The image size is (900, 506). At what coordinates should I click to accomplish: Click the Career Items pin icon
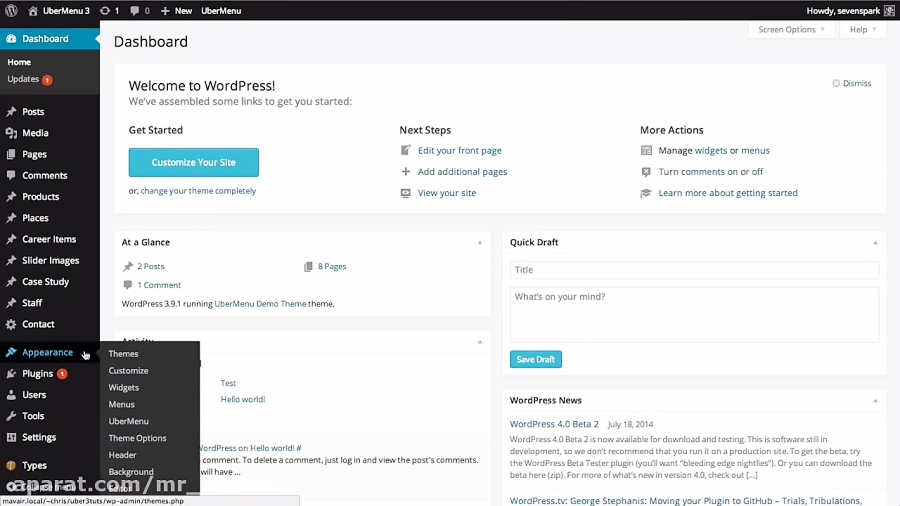11,239
